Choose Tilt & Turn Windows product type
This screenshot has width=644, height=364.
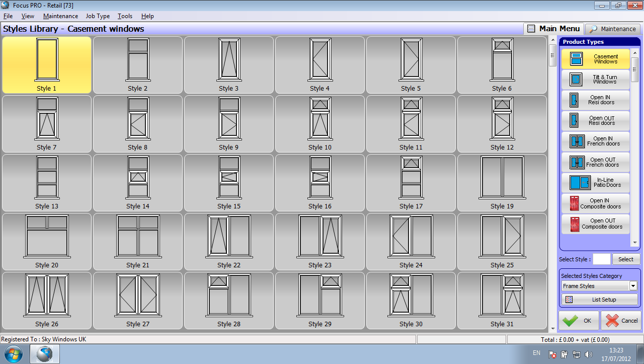point(595,80)
